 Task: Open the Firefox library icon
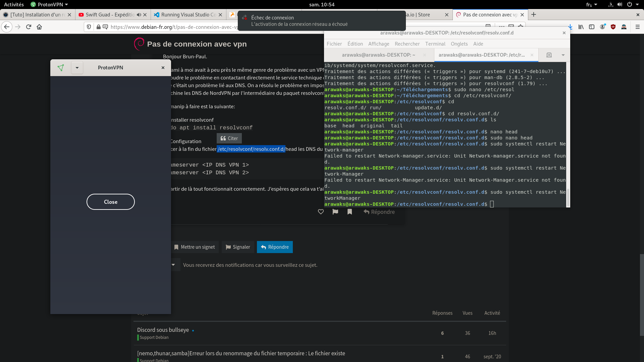click(581, 27)
